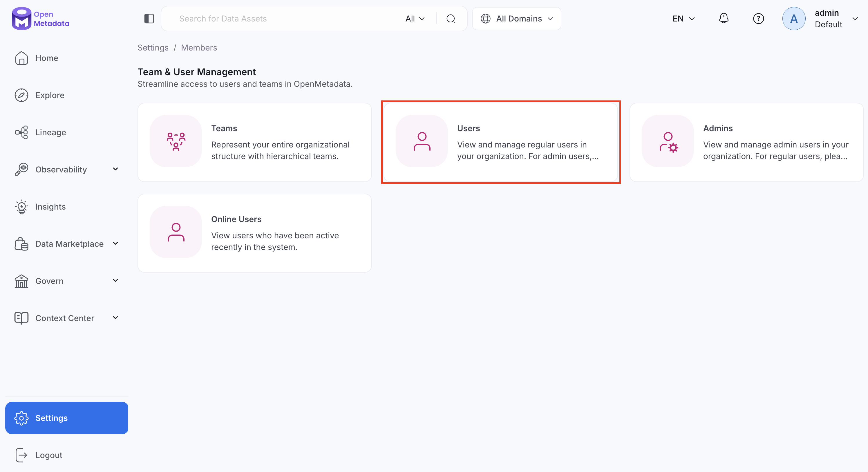This screenshot has height=472, width=868.
Task: Click 'Streamline access to users and teams' subtitle
Action: click(x=245, y=84)
